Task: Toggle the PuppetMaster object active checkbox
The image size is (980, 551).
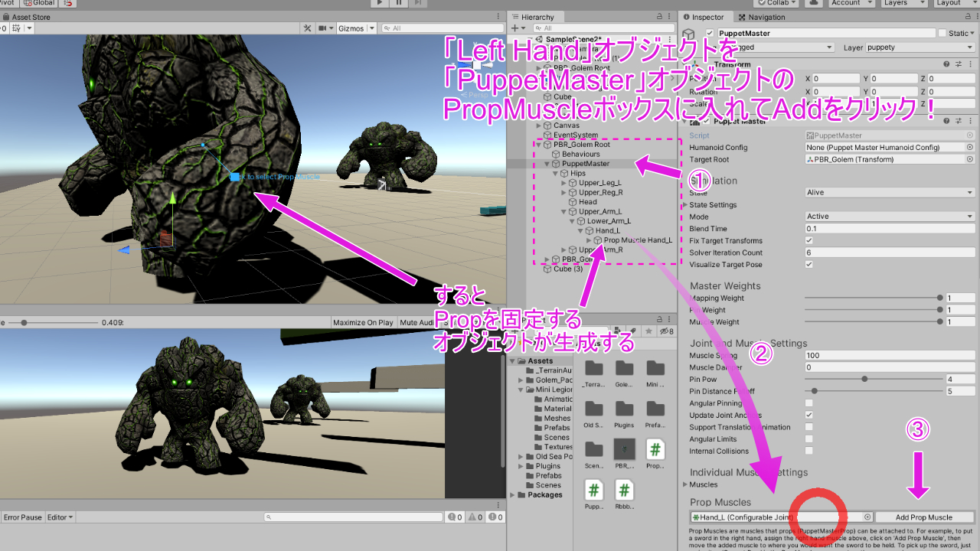Action: 710,33
